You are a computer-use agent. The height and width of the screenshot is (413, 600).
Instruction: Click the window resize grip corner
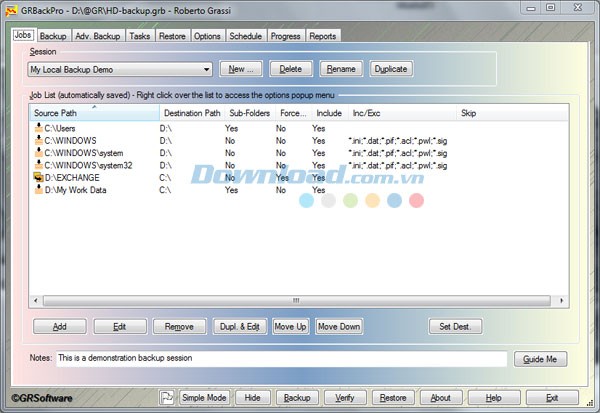[x=590, y=403]
